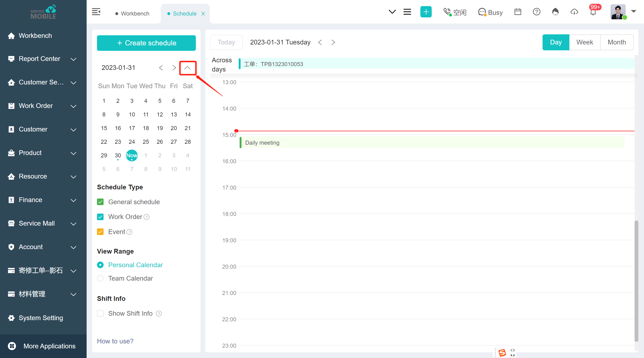
Task: Open the System Setting gear icon
Action: coord(11,318)
